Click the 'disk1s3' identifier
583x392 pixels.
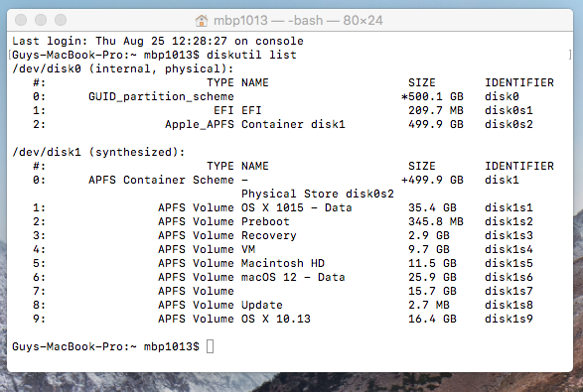pyautogui.click(x=509, y=235)
